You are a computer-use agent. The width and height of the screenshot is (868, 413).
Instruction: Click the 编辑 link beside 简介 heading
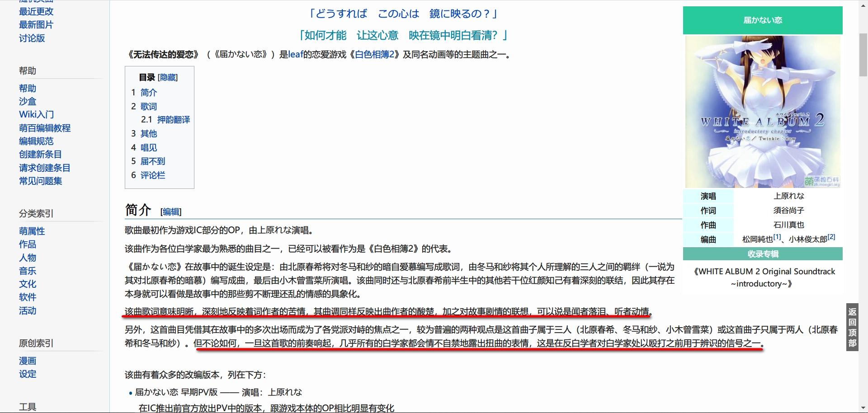click(171, 212)
